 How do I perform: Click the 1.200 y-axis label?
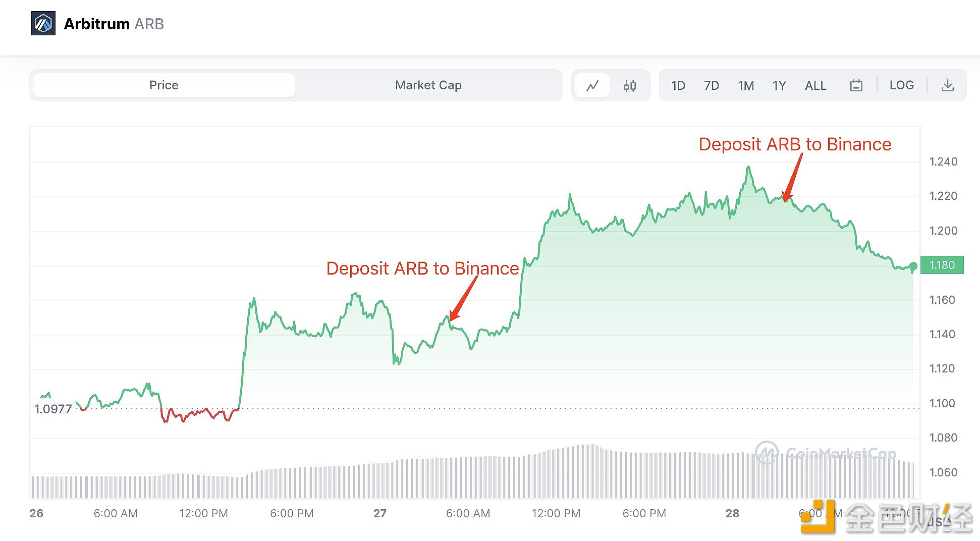click(943, 231)
